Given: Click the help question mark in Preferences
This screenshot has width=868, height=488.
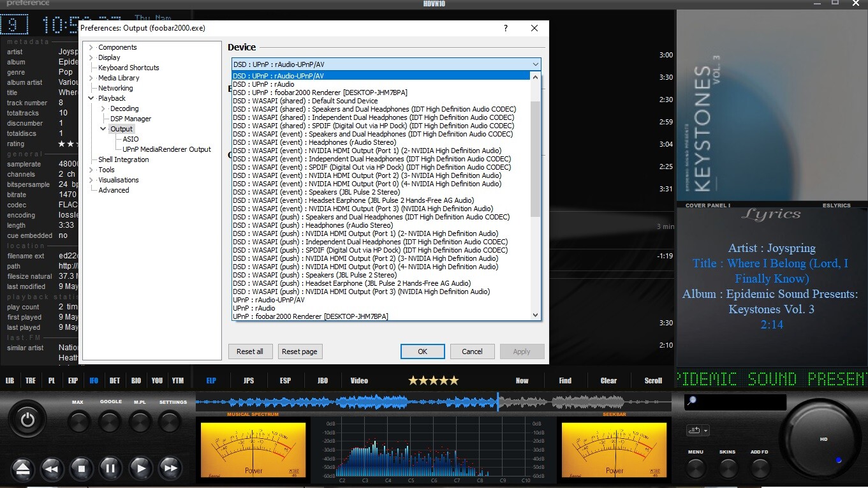Looking at the screenshot, I should [x=506, y=28].
